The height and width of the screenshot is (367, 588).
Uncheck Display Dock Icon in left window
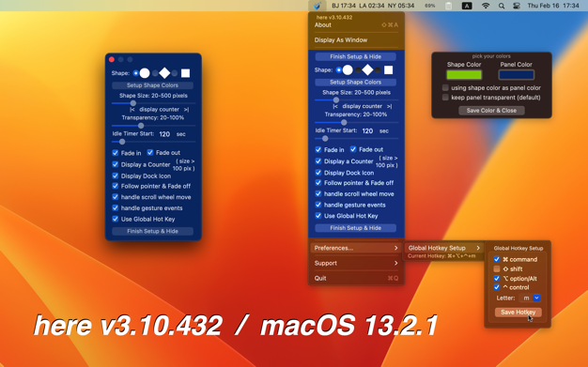click(x=116, y=176)
